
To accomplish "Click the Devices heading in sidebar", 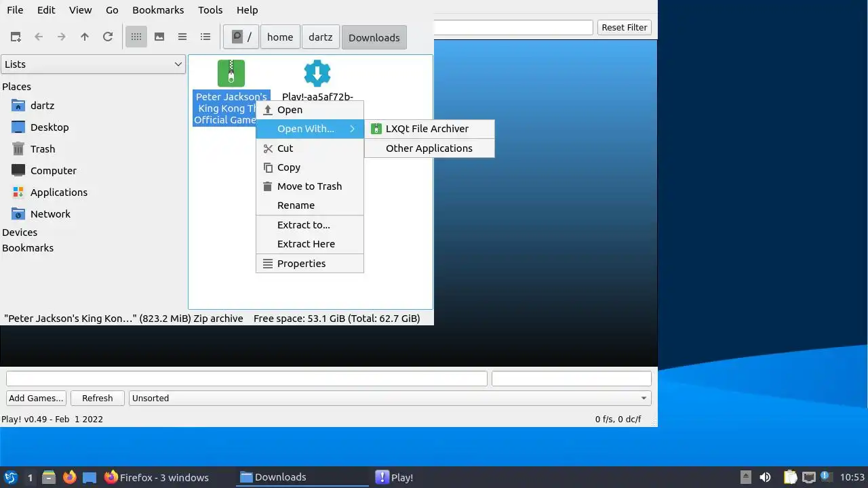I will click(x=20, y=232).
